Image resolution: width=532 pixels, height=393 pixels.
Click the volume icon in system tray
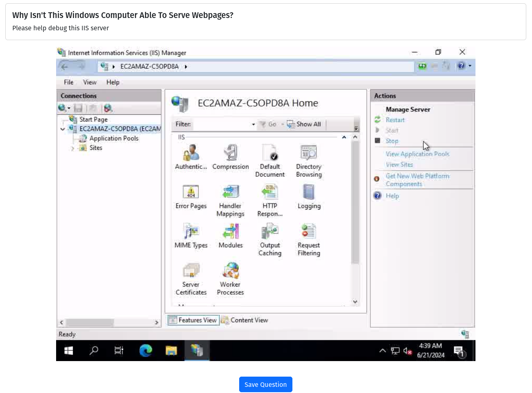click(407, 351)
